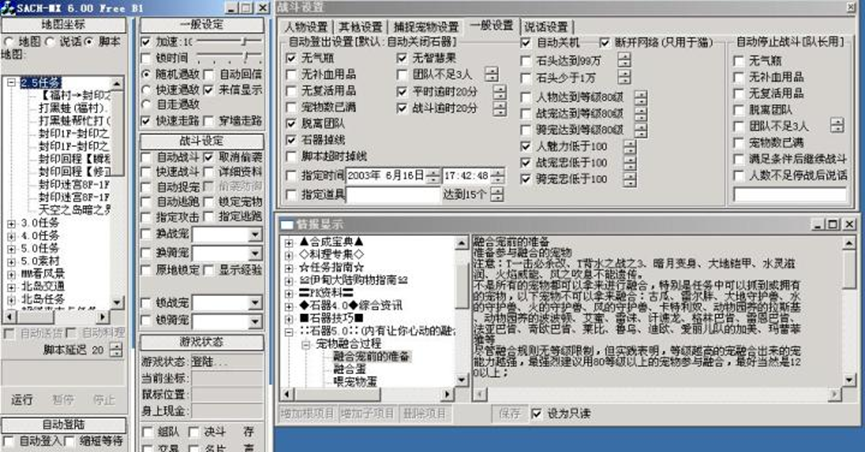Click the script tree horizontal scrollbar
Image resolution: width=865 pixels, height=452 pixels.
coord(56,317)
